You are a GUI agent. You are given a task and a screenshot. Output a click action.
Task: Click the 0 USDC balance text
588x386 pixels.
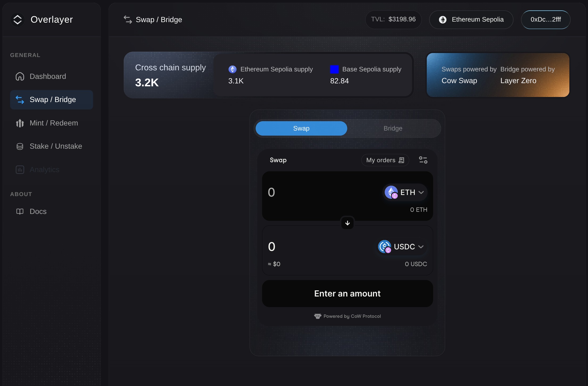[416, 264]
